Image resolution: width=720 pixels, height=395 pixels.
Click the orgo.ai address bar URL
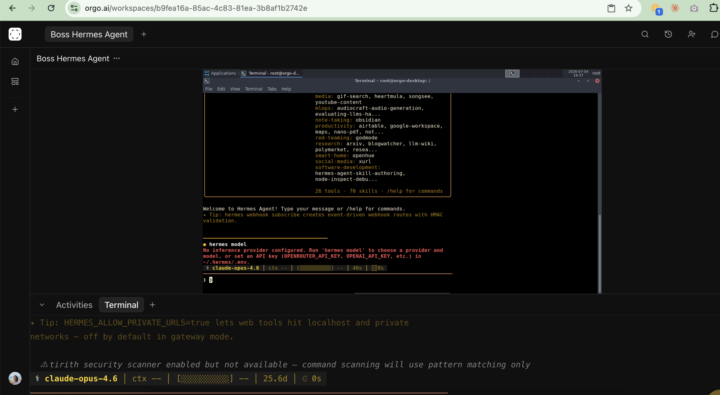196,8
